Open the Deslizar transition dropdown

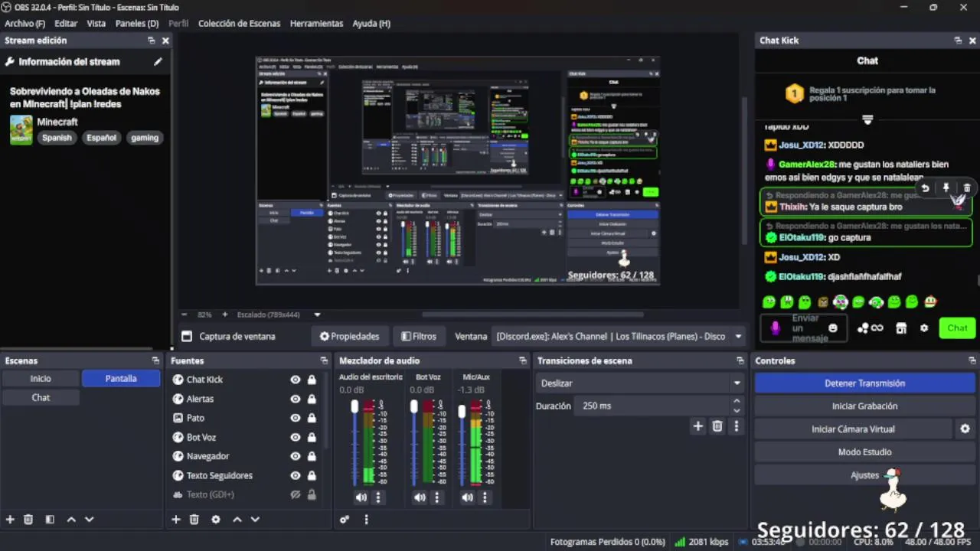[640, 383]
